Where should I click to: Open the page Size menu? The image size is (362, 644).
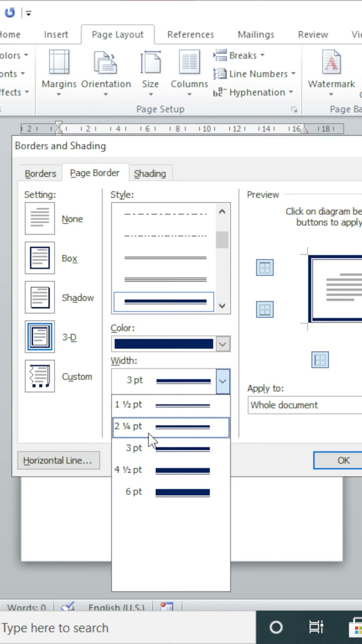(150, 73)
